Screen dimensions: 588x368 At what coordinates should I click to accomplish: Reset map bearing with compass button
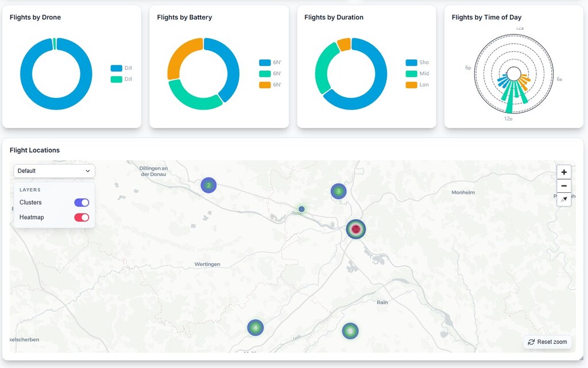click(x=564, y=199)
